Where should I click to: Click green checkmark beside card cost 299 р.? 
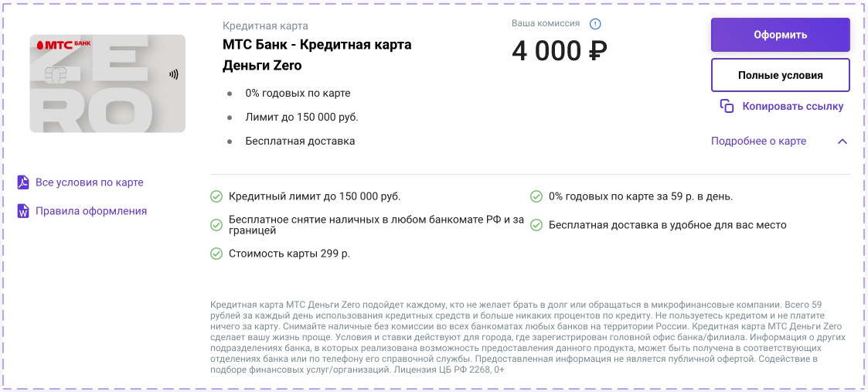[x=216, y=254]
